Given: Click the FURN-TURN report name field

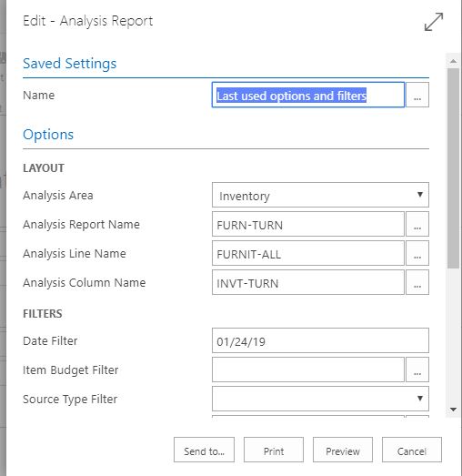Looking at the screenshot, I should point(308,224).
